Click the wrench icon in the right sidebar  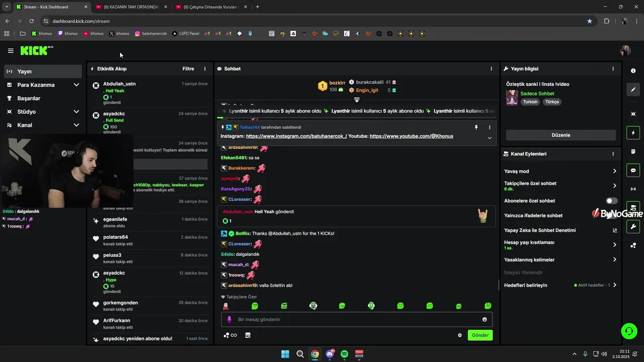633,227
